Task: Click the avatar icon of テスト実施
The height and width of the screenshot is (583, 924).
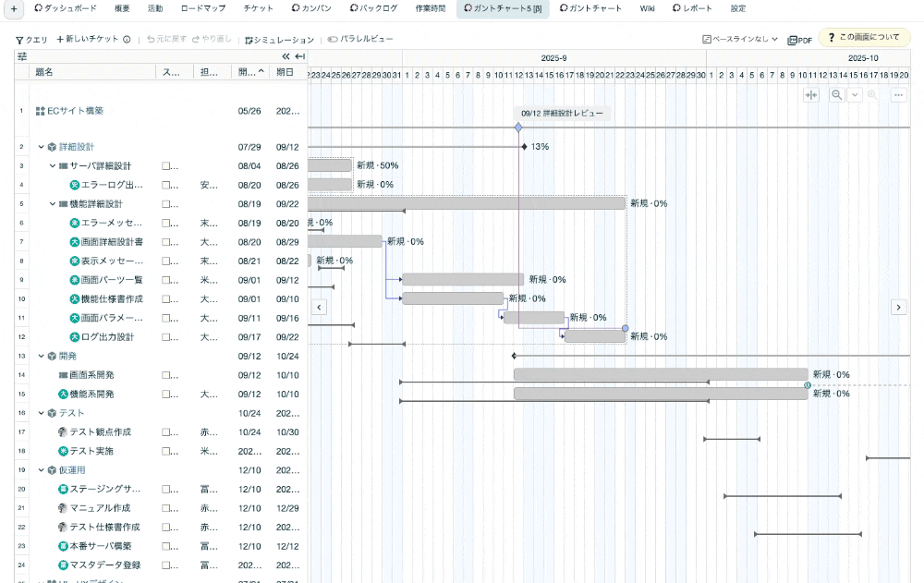Action: click(x=63, y=451)
